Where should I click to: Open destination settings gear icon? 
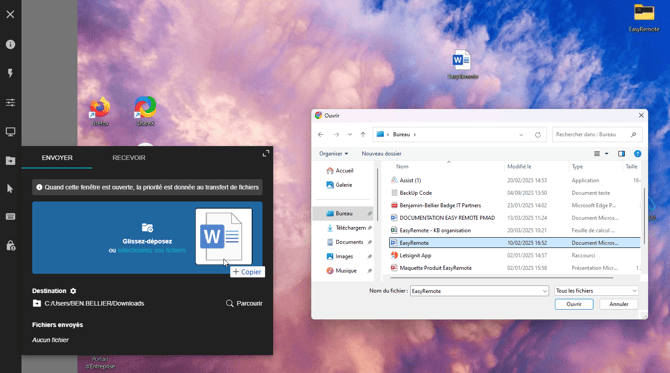pos(73,291)
